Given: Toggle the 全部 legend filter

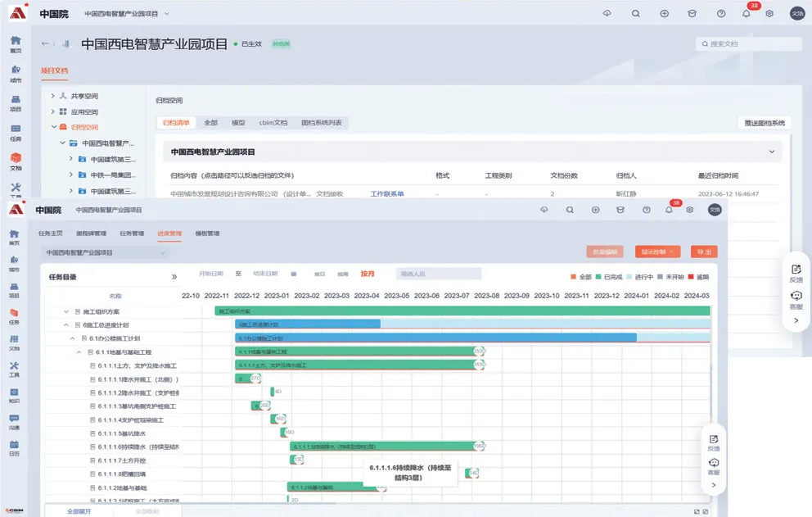Looking at the screenshot, I should (x=581, y=277).
